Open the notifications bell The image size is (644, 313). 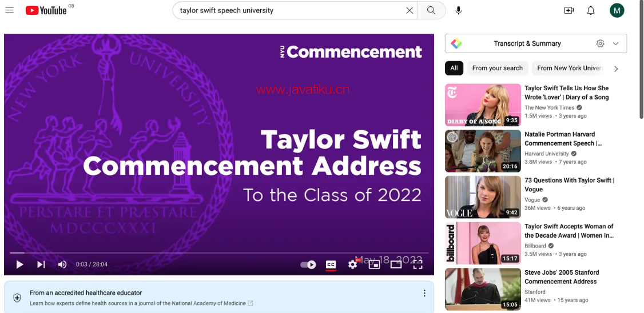pos(591,10)
